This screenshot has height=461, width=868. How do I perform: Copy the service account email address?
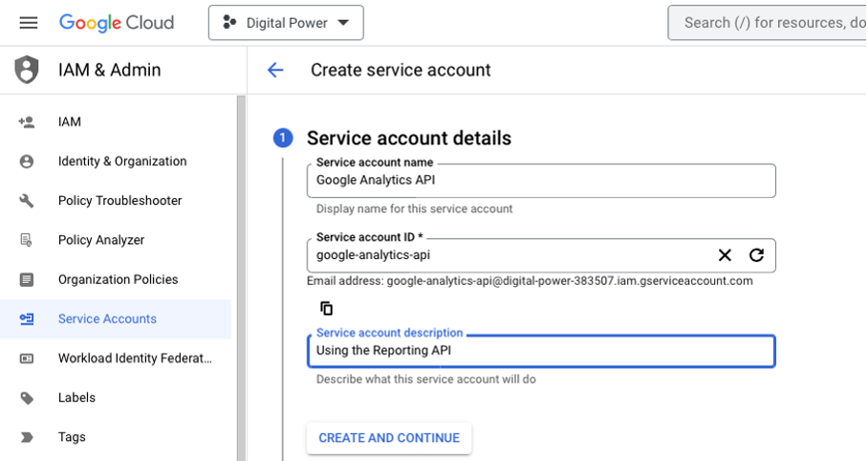(x=327, y=308)
